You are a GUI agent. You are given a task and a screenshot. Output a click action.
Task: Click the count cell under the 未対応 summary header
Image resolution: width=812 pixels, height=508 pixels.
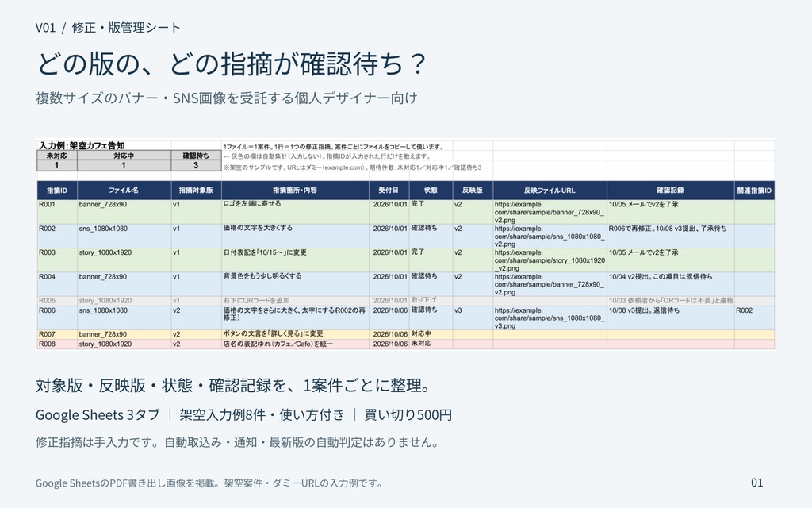pyautogui.click(x=57, y=165)
